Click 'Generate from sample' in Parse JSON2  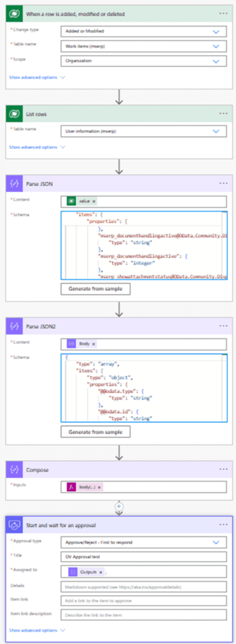tap(96, 431)
